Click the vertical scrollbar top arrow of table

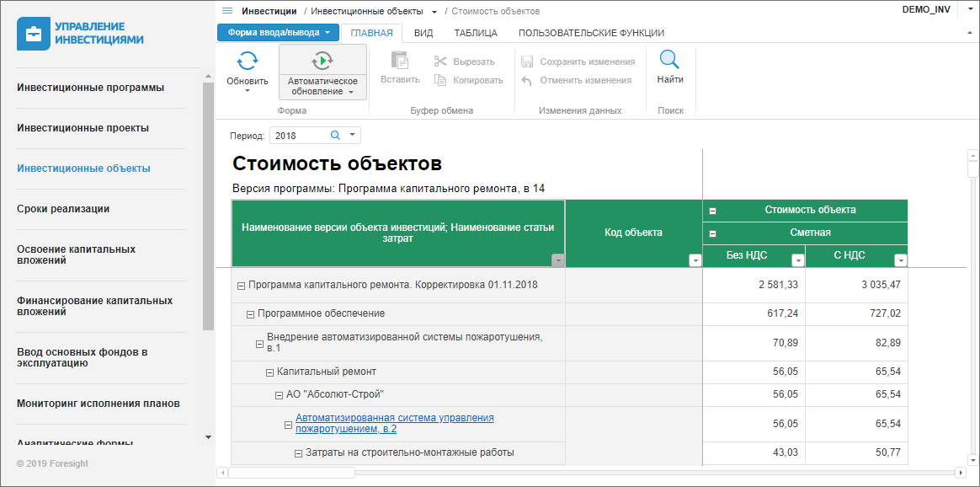coord(972,154)
